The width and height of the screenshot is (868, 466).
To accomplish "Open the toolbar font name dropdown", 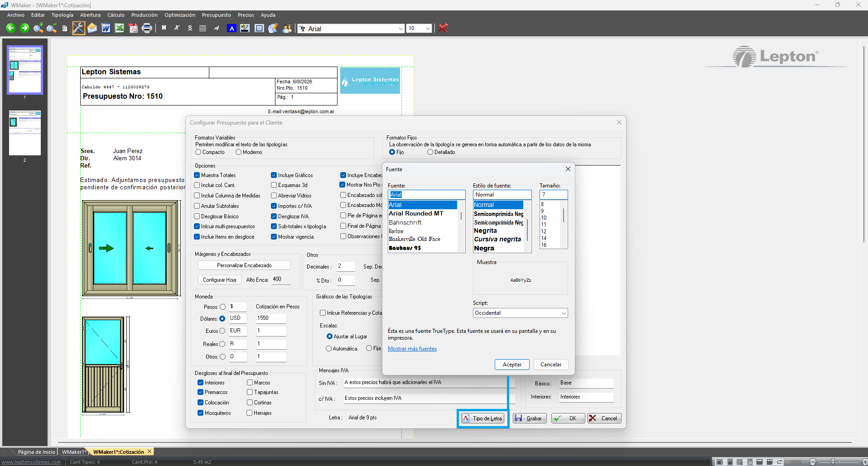I will pos(401,29).
